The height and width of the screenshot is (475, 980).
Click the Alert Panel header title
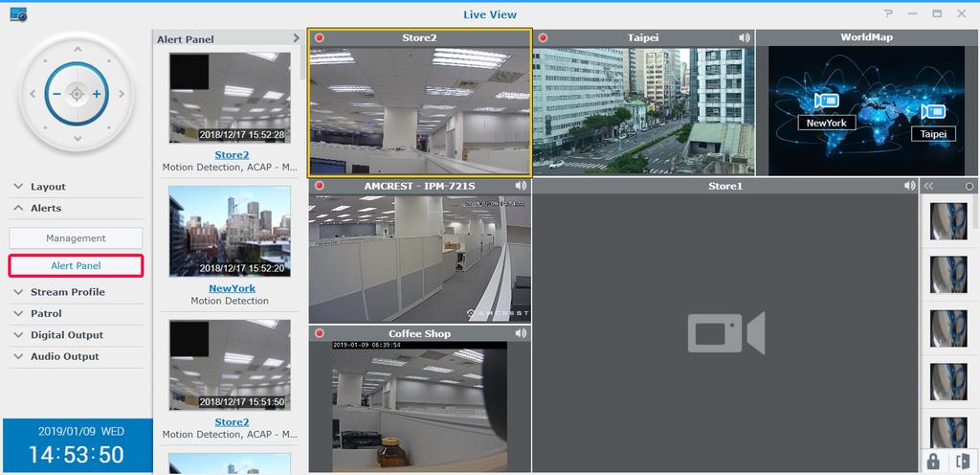coord(186,39)
